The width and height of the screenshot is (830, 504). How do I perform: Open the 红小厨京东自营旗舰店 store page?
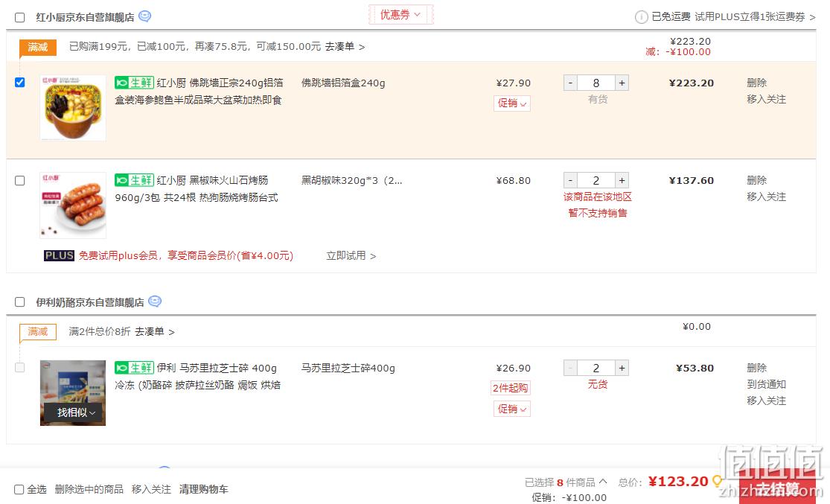point(85,17)
